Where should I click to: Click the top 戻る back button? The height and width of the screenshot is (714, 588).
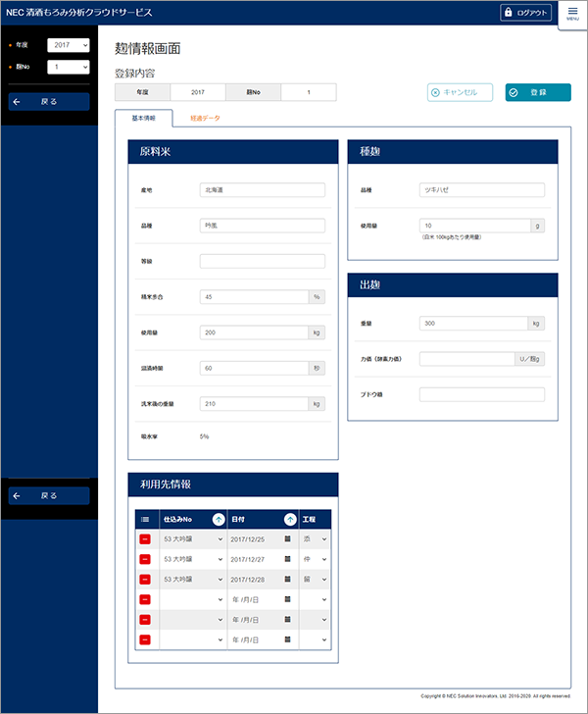click(49, 102)
